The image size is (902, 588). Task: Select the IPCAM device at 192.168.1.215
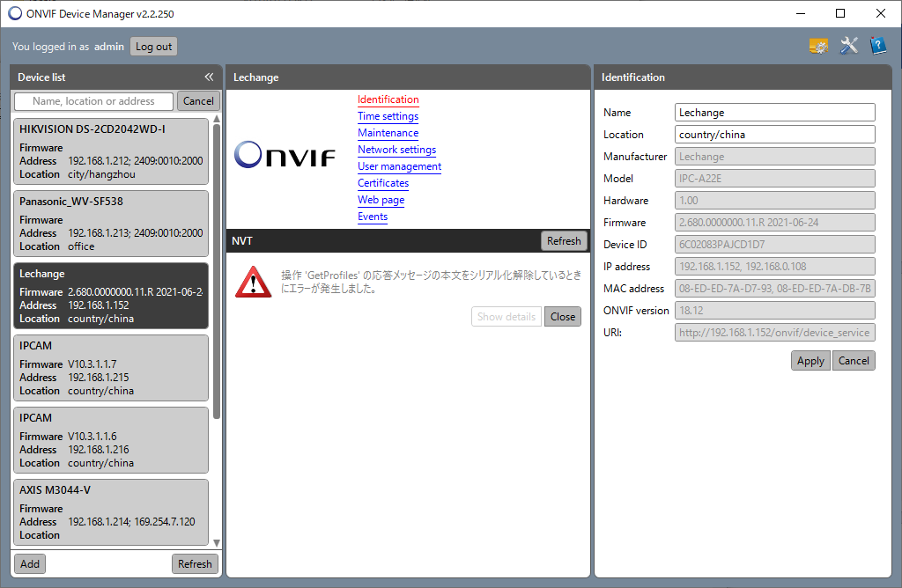tap(111, 368)
